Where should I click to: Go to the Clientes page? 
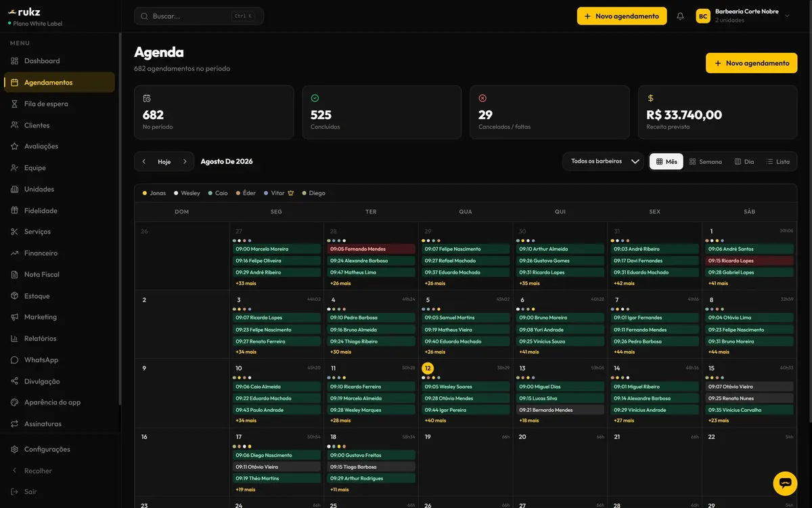60,125
